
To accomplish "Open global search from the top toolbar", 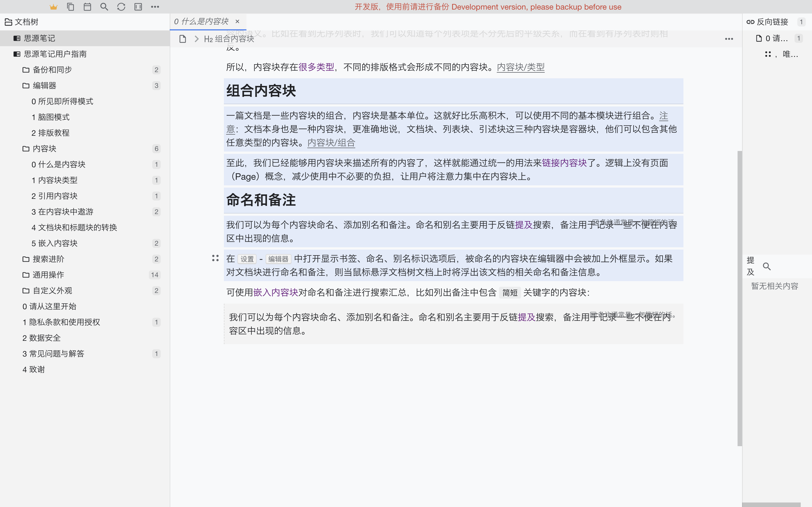I will tap(104, 7).
